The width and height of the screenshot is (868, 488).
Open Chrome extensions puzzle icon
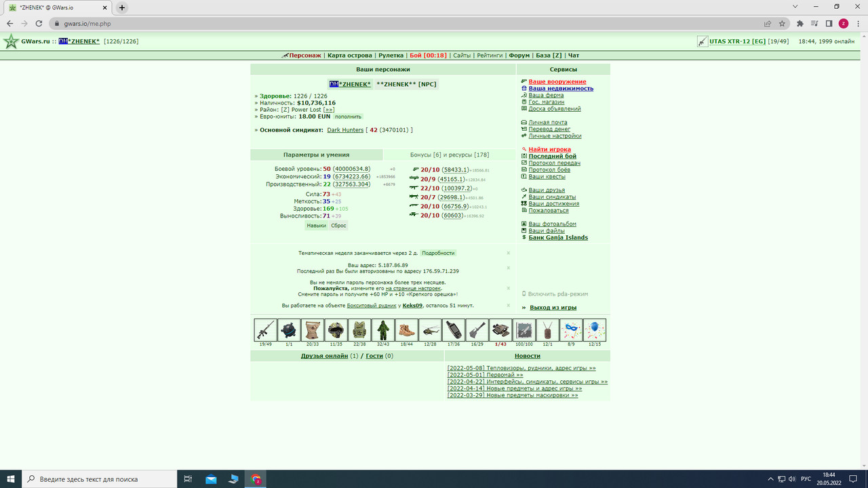click(800, 23)
